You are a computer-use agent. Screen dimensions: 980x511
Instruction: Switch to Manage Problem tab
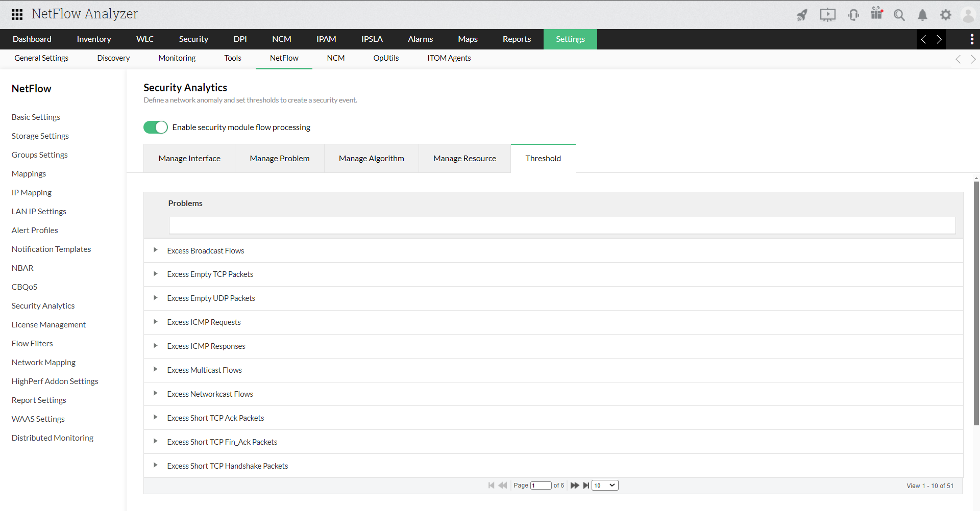click(x=280, y=159)
